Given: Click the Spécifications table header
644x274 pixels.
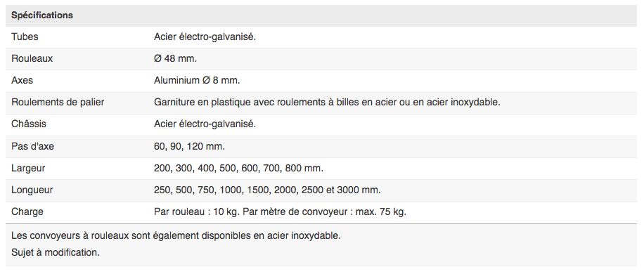Looking at the screenshot, I should point(42,15).
